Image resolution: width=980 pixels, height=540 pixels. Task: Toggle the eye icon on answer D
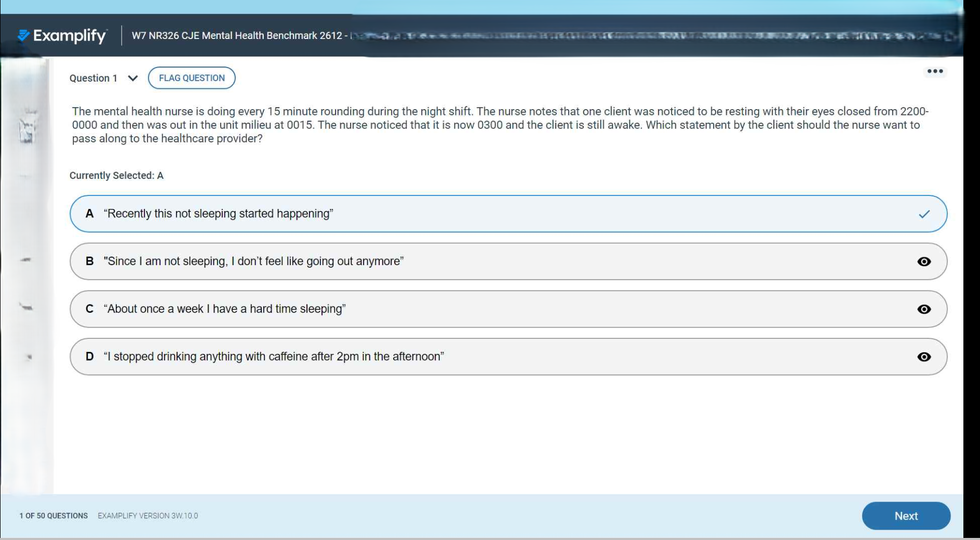924,357
